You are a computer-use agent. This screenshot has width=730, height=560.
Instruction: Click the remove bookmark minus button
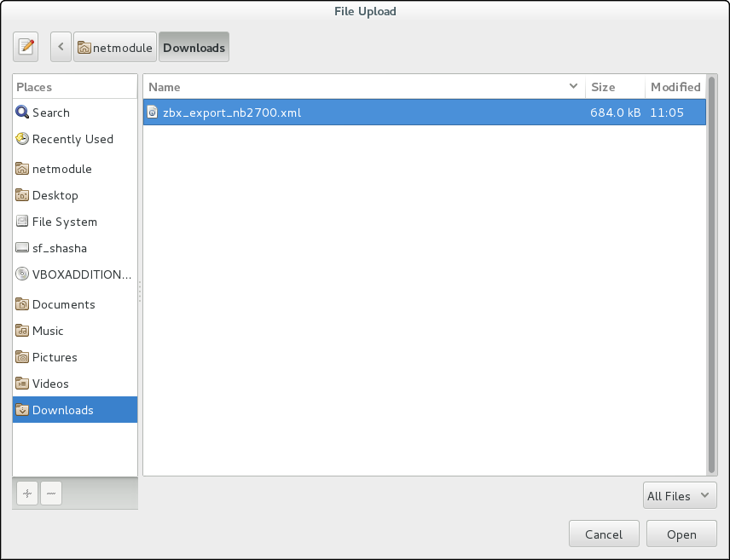(x=51, y=494)
